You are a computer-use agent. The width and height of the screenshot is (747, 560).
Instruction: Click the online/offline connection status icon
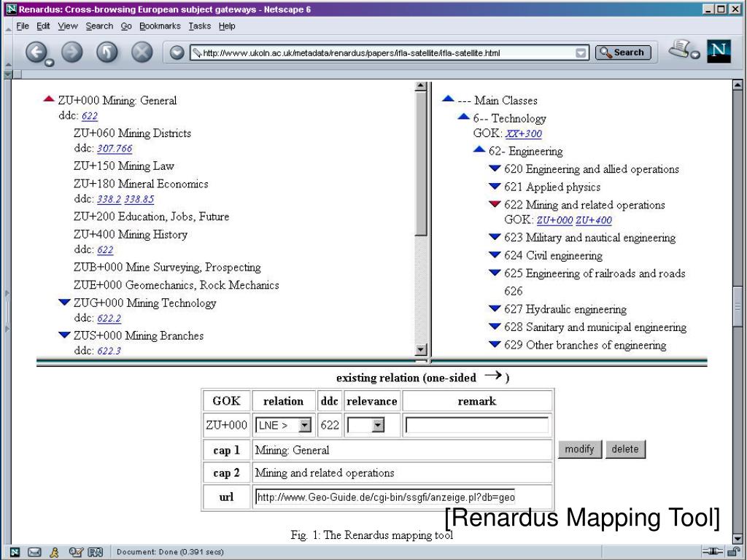click(x=713, y=551)
